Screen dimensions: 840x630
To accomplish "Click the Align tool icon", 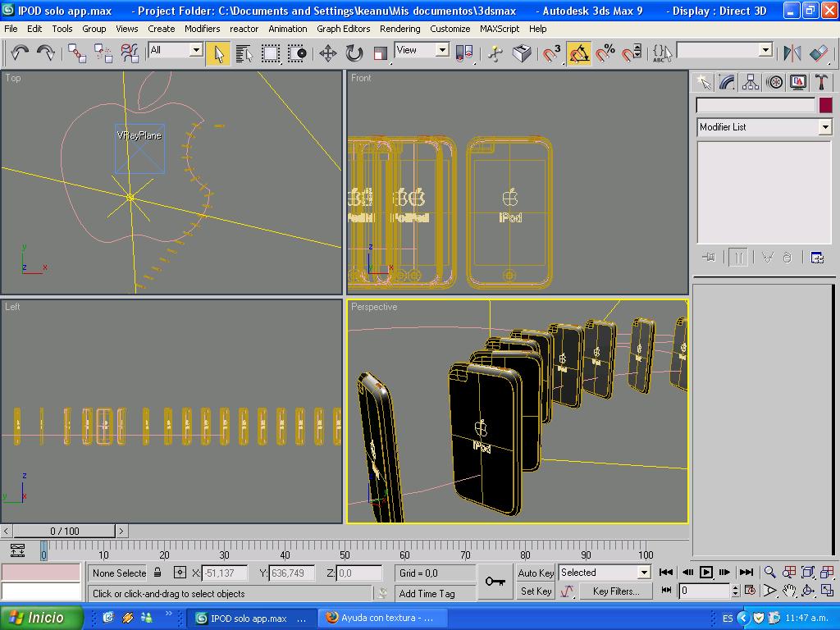I will click(819, 53).
